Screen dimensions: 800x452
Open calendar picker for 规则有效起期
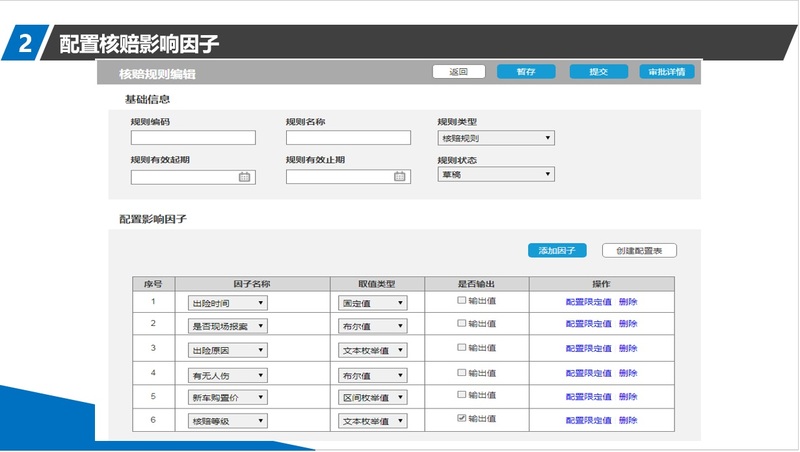[244, 177]
